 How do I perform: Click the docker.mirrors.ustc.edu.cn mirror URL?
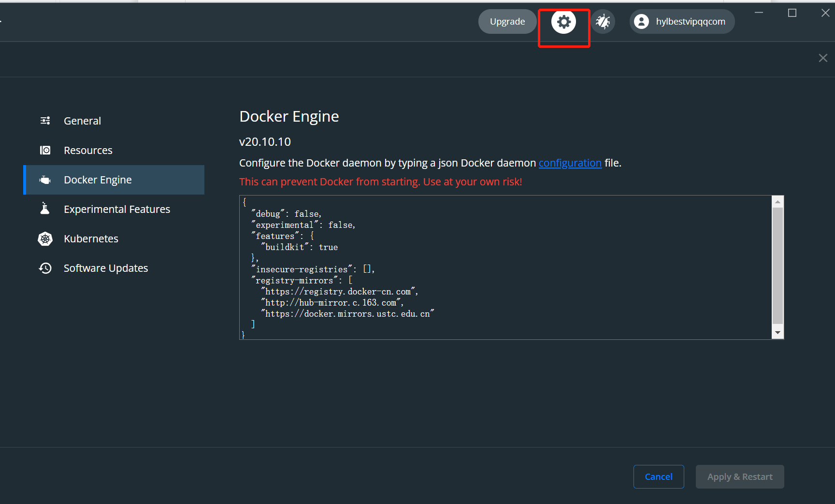coord(347,314)
